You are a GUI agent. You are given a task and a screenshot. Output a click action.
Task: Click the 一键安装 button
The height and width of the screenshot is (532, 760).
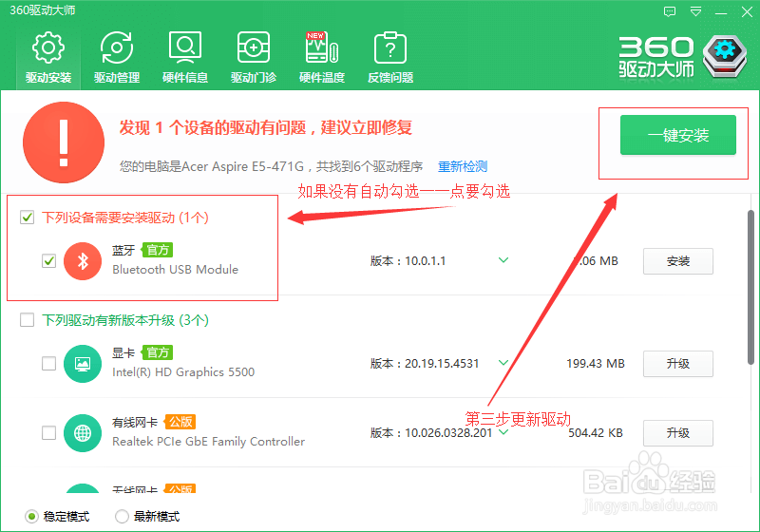(x=678, y=135)
